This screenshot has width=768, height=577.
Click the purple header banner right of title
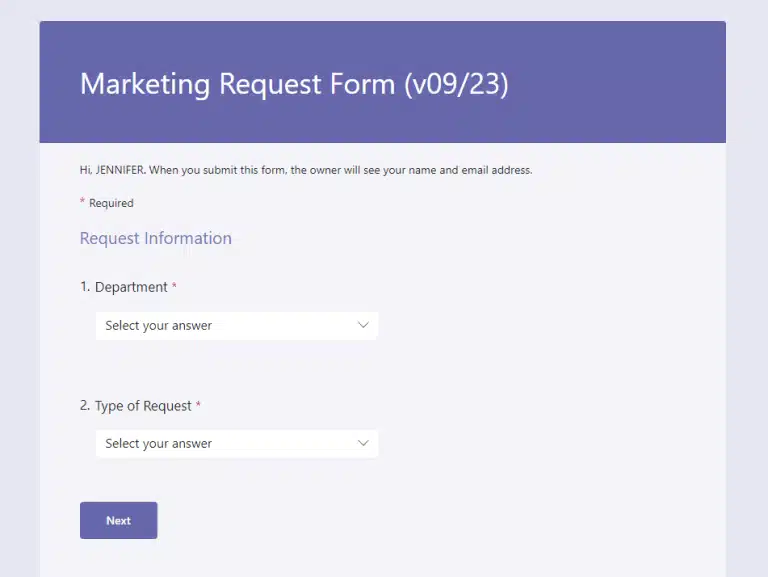point(620,84)
